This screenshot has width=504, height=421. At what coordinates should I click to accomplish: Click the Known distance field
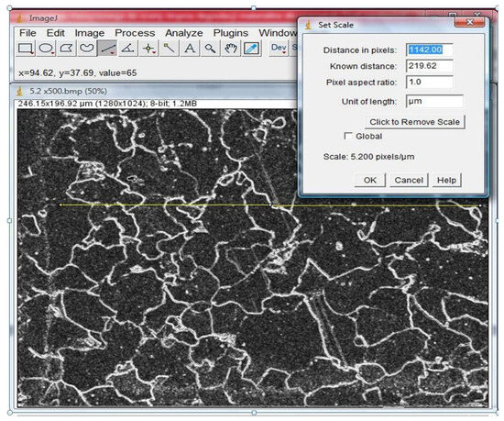pyautogui.click(x=430, y=66)
